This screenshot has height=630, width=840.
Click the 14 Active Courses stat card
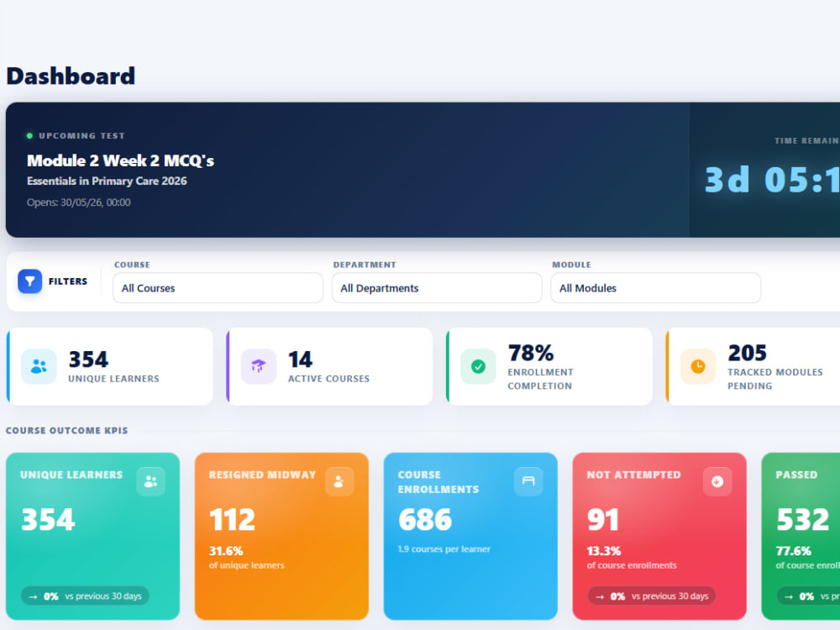pos(329,366)
